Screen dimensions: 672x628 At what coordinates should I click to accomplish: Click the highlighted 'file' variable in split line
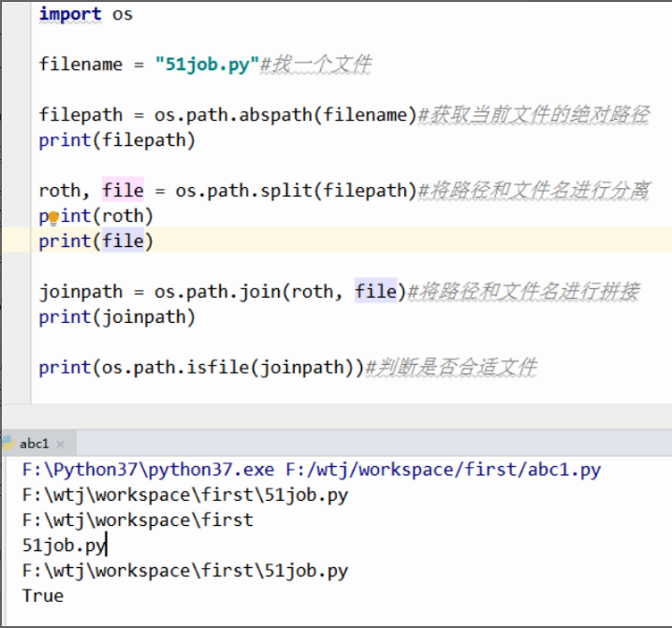123,190
